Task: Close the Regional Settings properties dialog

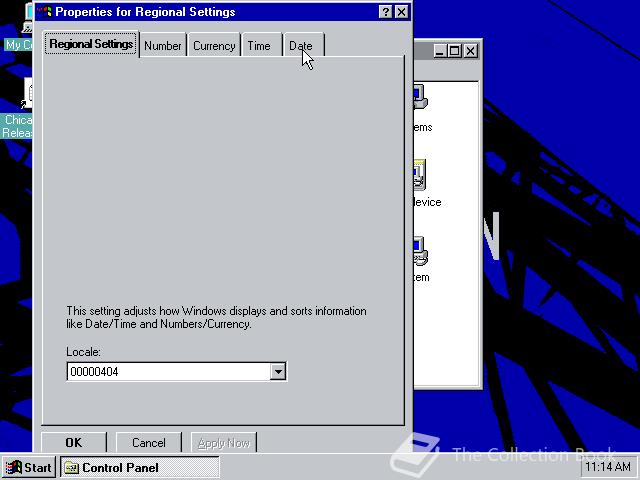Action: 402,12
